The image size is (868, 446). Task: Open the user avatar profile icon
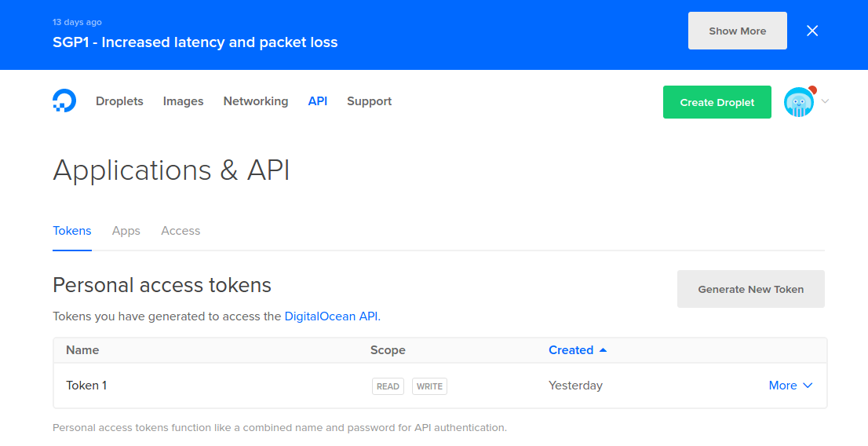pyautogui.click(x=798, y=103)
